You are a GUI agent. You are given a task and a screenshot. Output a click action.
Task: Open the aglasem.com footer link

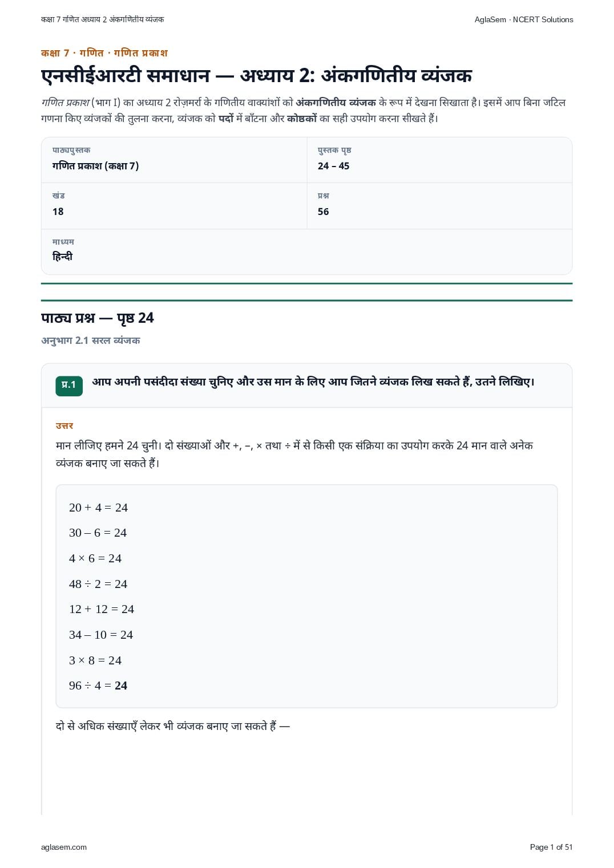[x=64, y=847]
